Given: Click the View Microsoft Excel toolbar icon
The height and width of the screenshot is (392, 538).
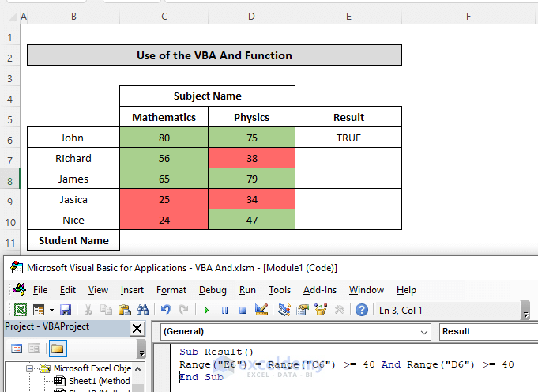Looking at the screenshot, I should pyautogui.click(x=21, y=310).
